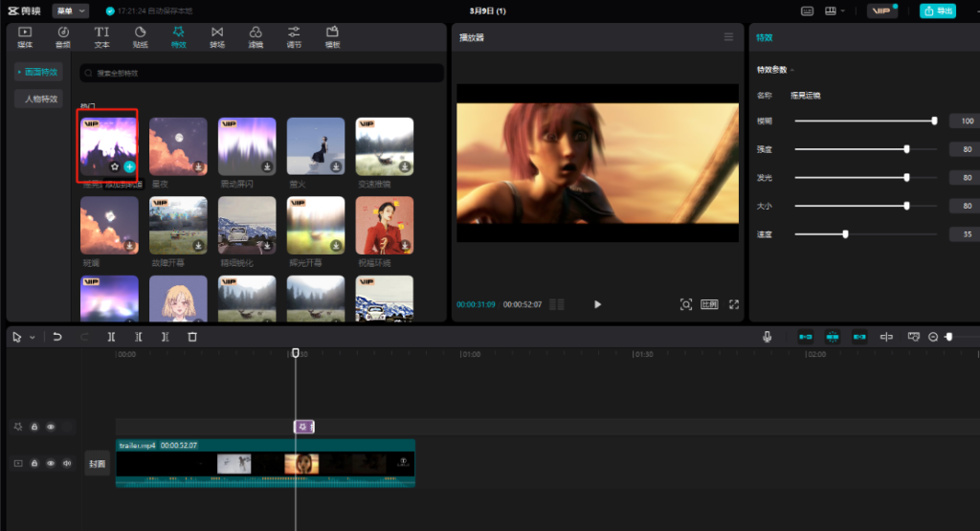Download the 星夜 effect
Screen dimensions: 980x531
tap(198, 166)
